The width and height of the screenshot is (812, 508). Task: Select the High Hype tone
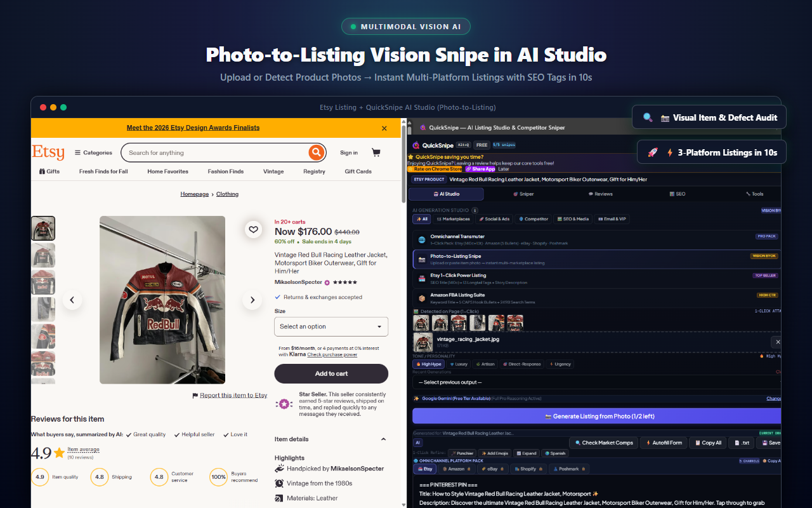[428, 364]
